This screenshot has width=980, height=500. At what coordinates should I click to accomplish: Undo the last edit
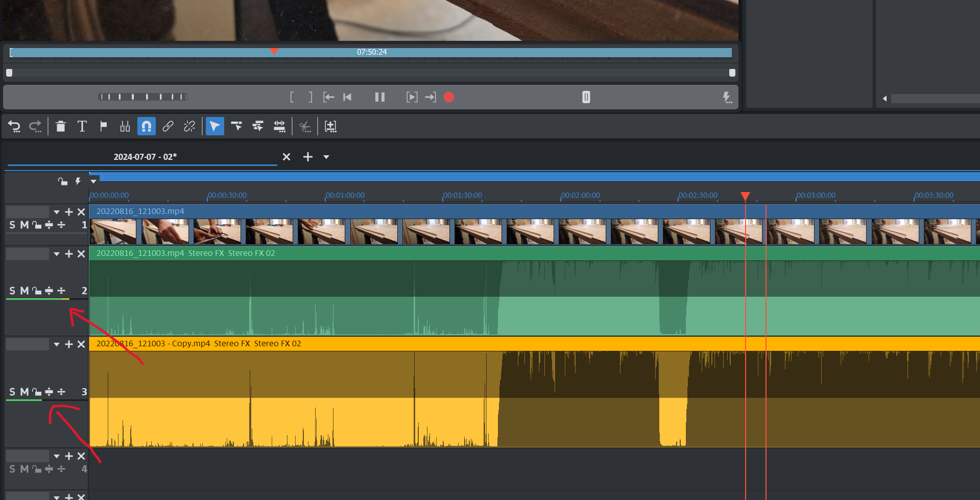[14, 126]
